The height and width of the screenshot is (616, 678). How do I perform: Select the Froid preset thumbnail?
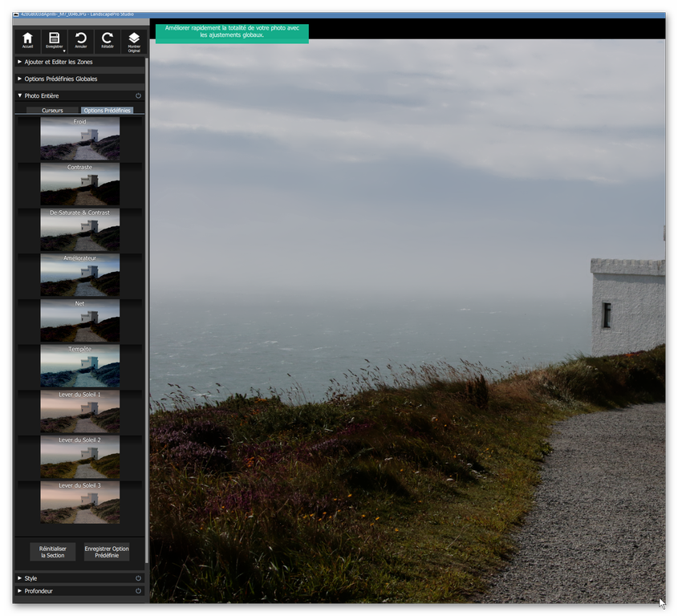[x=79, y=138]
